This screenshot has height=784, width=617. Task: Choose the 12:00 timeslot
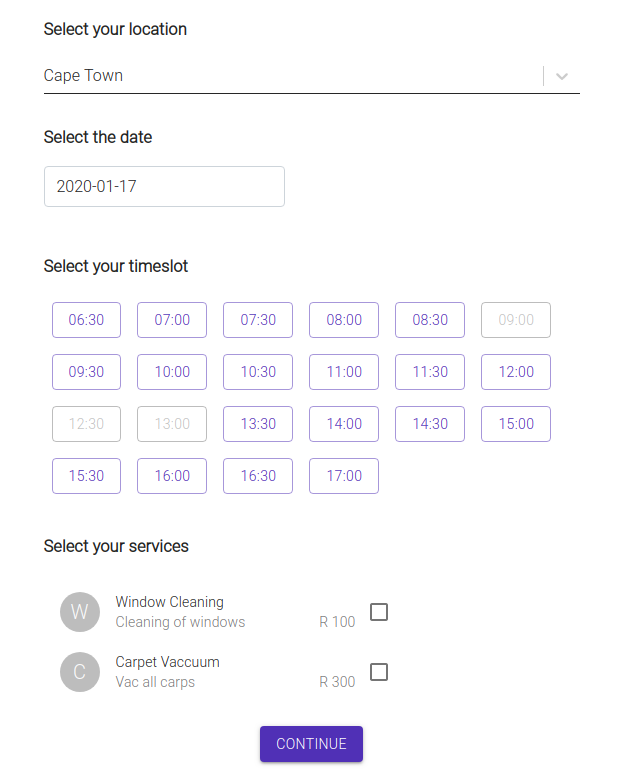[516, 372]
